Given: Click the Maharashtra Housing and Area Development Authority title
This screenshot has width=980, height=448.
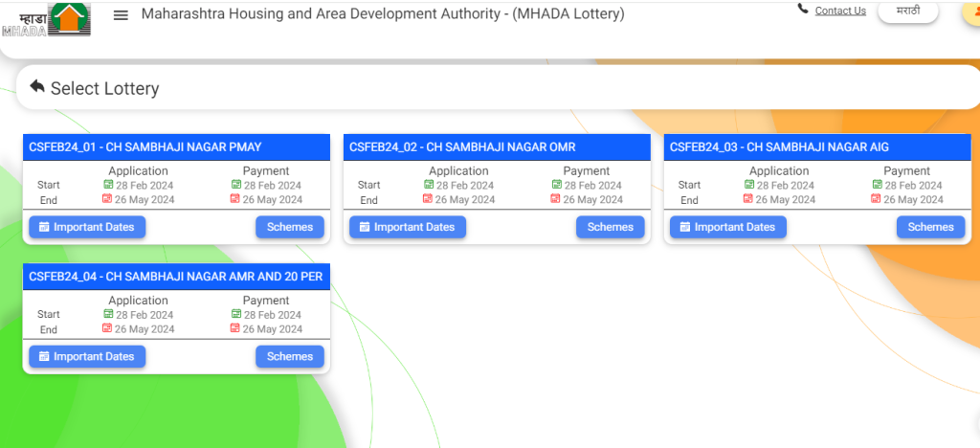Looking at the screenshot, I should (383, 14).
